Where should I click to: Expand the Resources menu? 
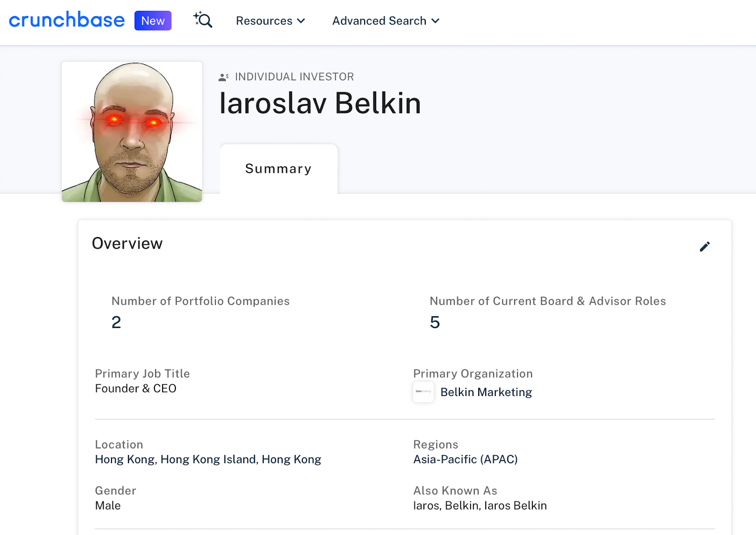[x=264, y=21]
